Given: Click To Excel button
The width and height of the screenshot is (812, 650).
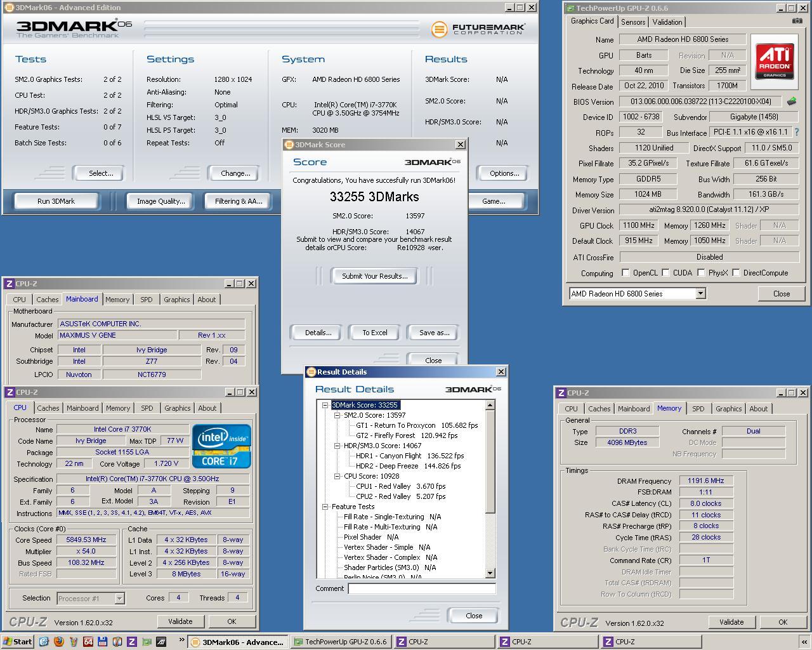Looking at the screenshot, I should click(375, 333).
